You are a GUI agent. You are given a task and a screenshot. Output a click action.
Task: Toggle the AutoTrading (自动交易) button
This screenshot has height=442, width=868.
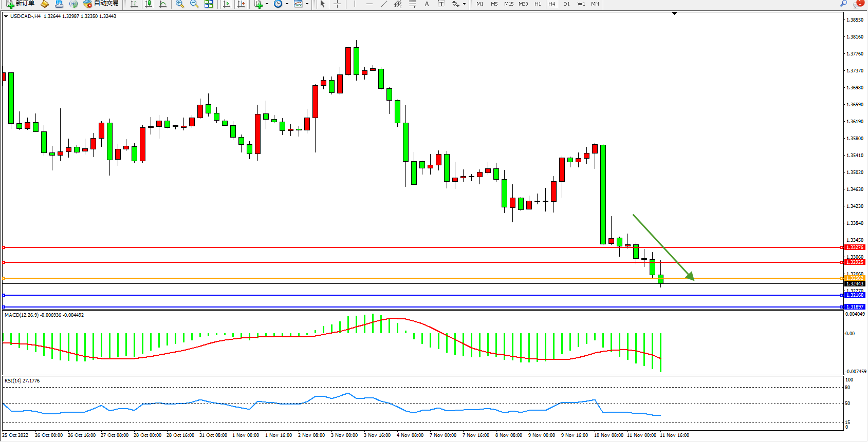point(101,4)
